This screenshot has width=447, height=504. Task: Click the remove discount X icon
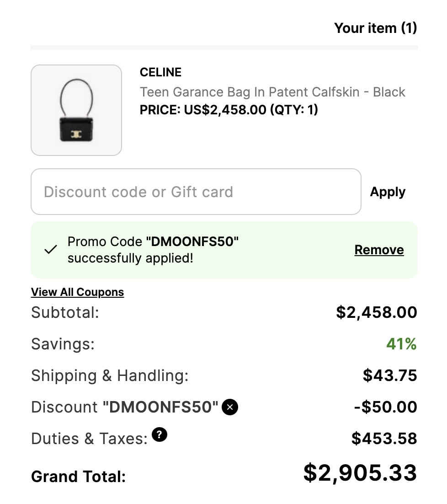coord(230,407)
